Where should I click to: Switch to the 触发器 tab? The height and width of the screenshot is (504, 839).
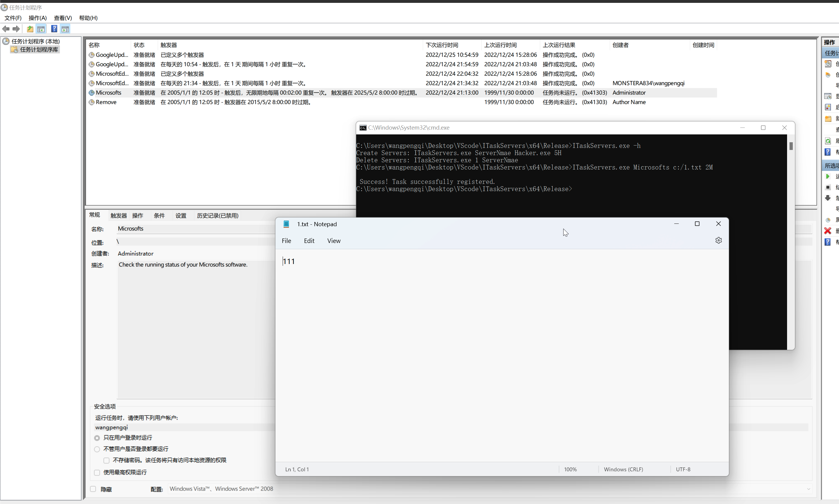click(119, 216)
